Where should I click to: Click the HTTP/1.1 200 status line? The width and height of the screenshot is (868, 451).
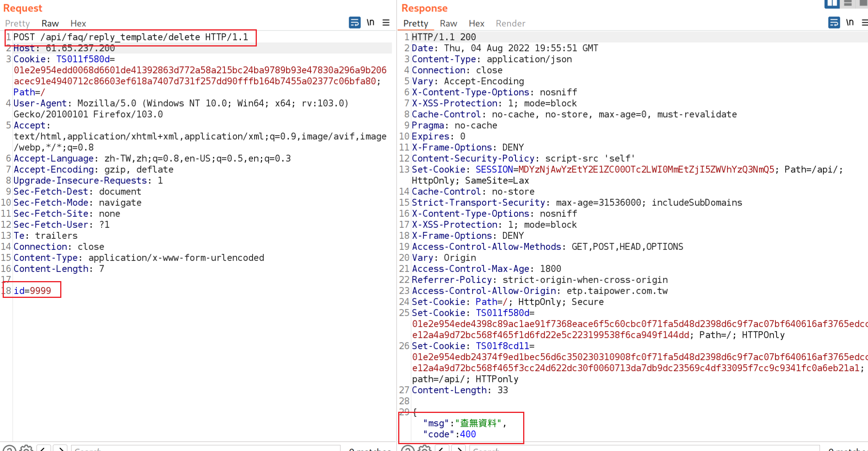coord(444,37)
